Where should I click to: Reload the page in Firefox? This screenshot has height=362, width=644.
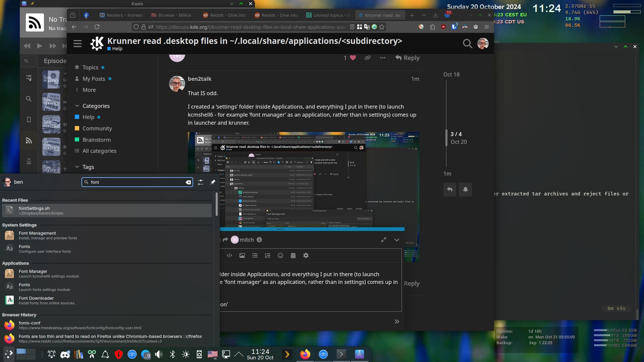click(97, 27)
